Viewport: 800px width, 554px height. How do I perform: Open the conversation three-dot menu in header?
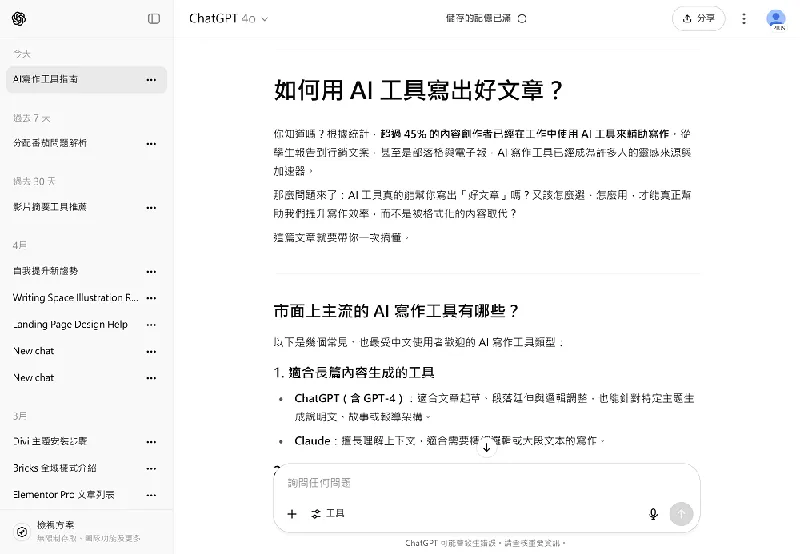click(744, 19)
